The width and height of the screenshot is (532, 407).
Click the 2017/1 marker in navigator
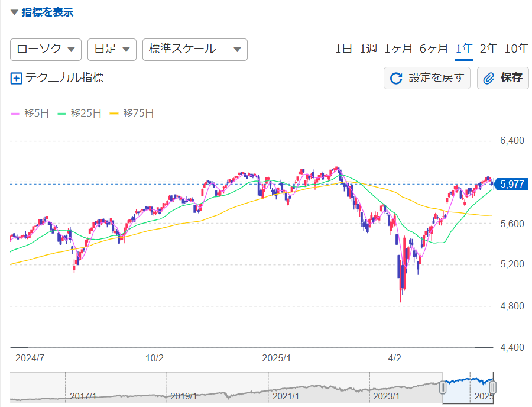coord(83,396)
